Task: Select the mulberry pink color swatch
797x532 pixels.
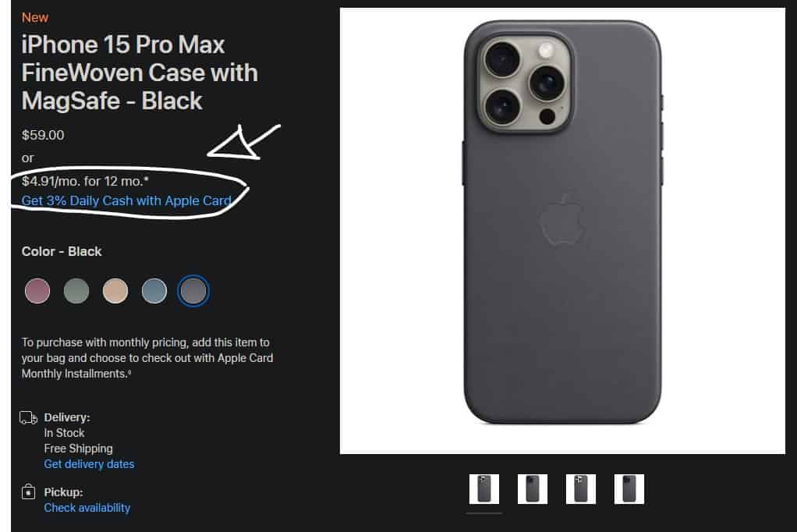Action: [37, 291]
